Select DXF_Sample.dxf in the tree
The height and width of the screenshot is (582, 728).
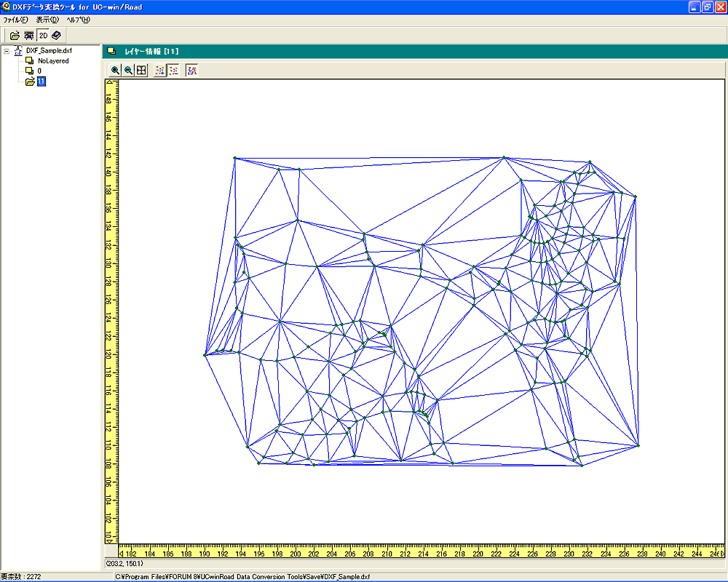[49, 51]
